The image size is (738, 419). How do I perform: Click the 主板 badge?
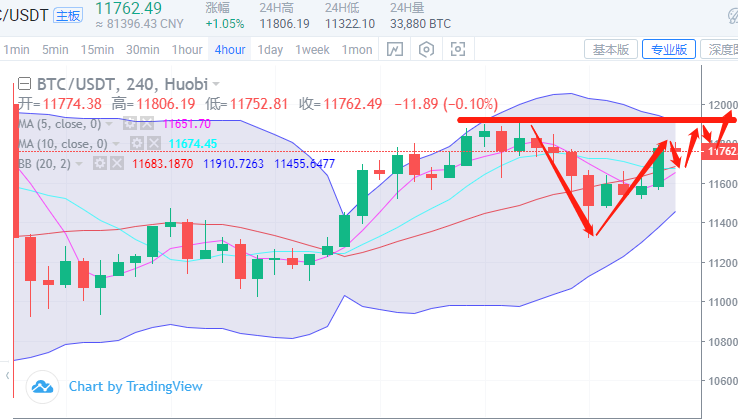[68, 16]
